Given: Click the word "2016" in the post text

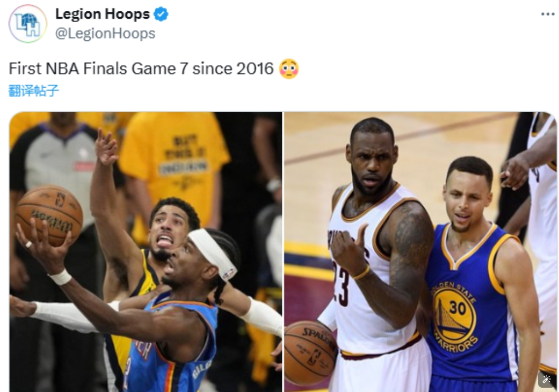Looking at the screenshot, I should pos(255,68).
